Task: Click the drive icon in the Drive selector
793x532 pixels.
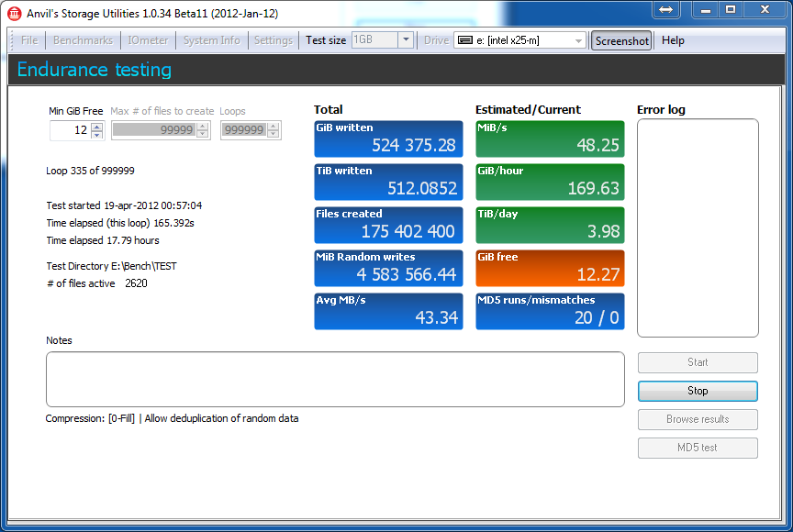Action: tap(465, 40)
